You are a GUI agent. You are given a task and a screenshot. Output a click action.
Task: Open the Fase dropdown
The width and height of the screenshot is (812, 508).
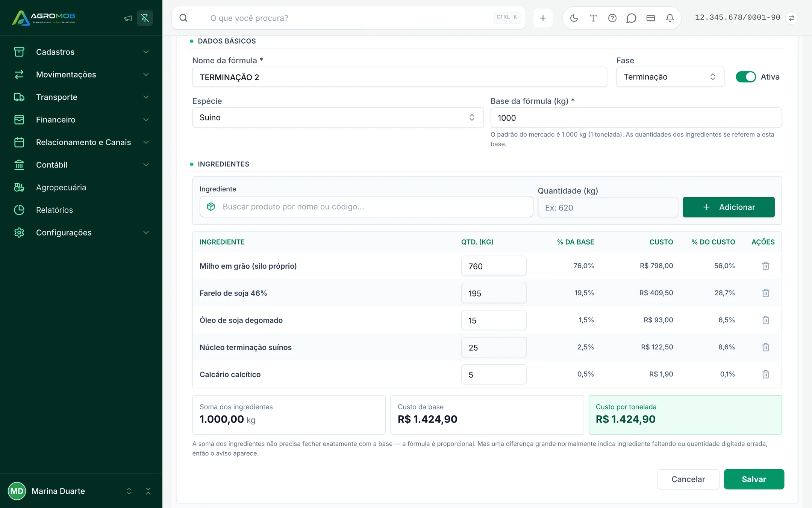(670, 77)
